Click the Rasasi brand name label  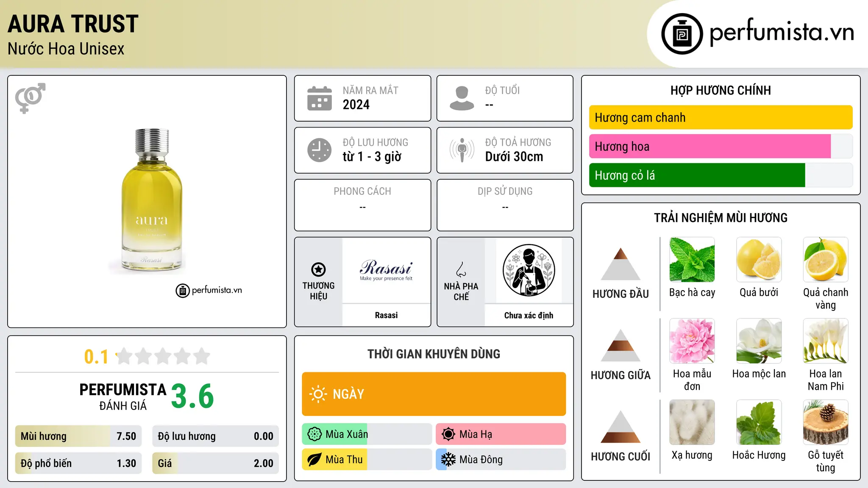pyautogui.click(x=386, y=315)
